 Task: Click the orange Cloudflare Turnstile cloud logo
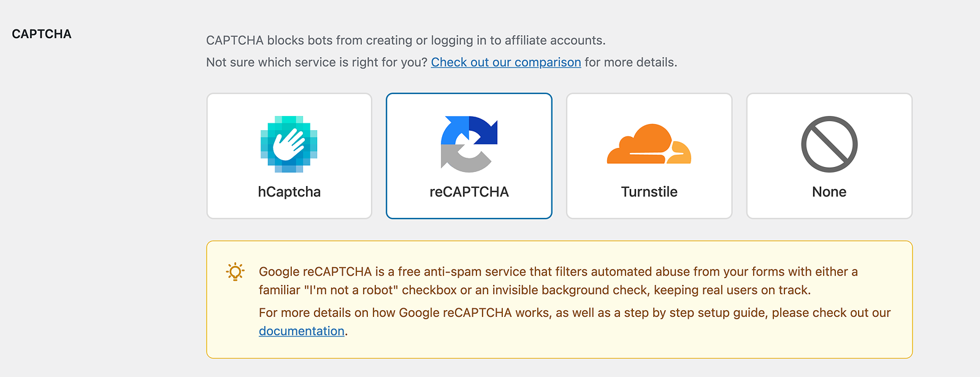click(x=649, y=144)
